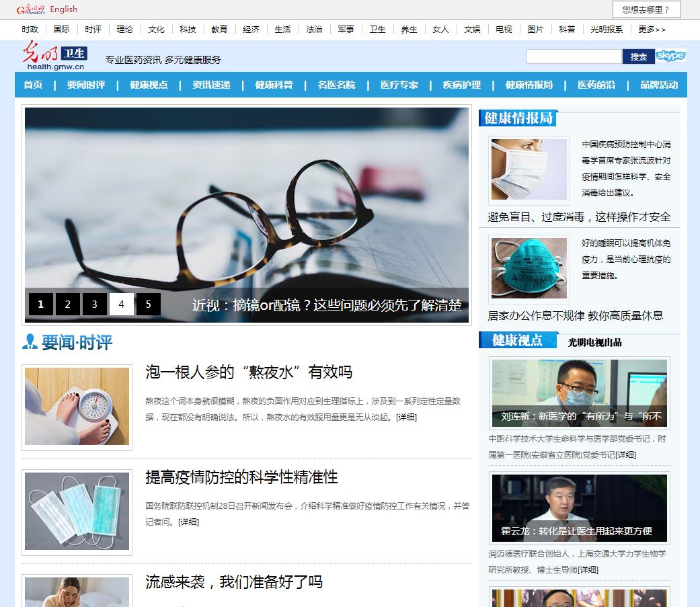Go to 首页 in the blue menu

[33, 85]
